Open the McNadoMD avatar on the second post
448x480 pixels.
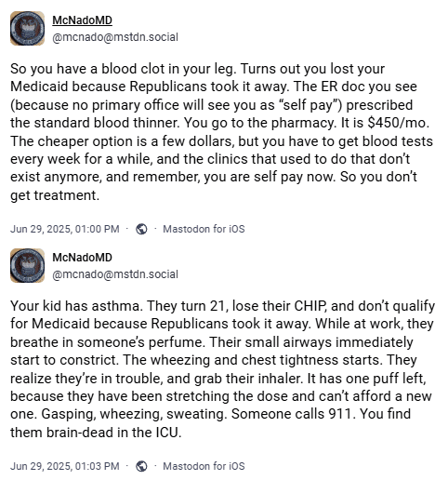pos(27,266)
